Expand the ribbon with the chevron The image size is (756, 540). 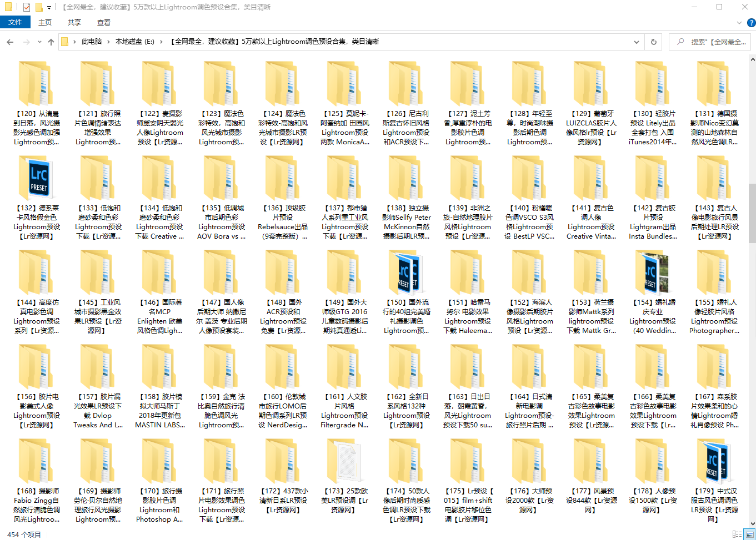[739, 23]
